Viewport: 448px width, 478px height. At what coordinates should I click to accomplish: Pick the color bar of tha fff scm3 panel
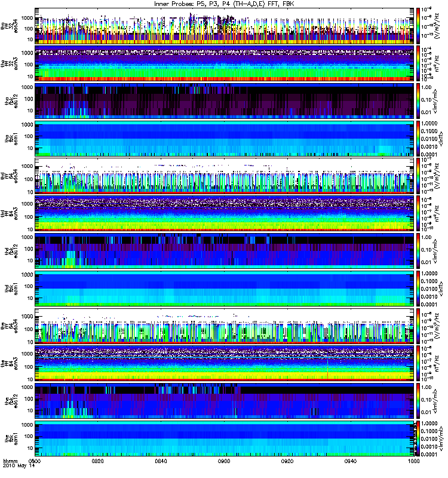pyautogui.click(x=418, y=63)
